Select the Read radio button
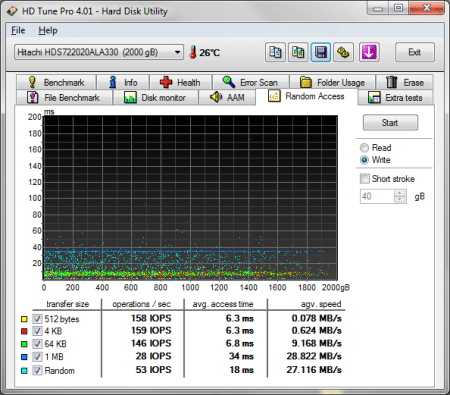This screenshot has width=450, height=395. (364, 148)
